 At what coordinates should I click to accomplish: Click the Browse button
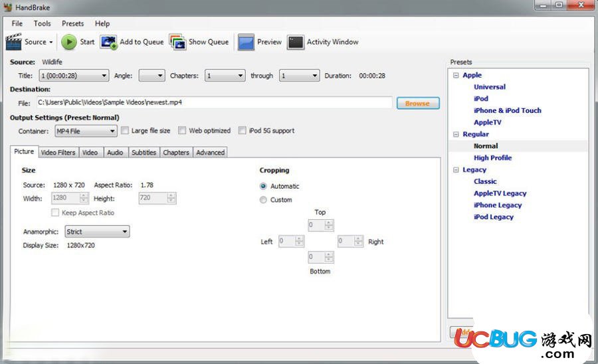coord(418,104)
